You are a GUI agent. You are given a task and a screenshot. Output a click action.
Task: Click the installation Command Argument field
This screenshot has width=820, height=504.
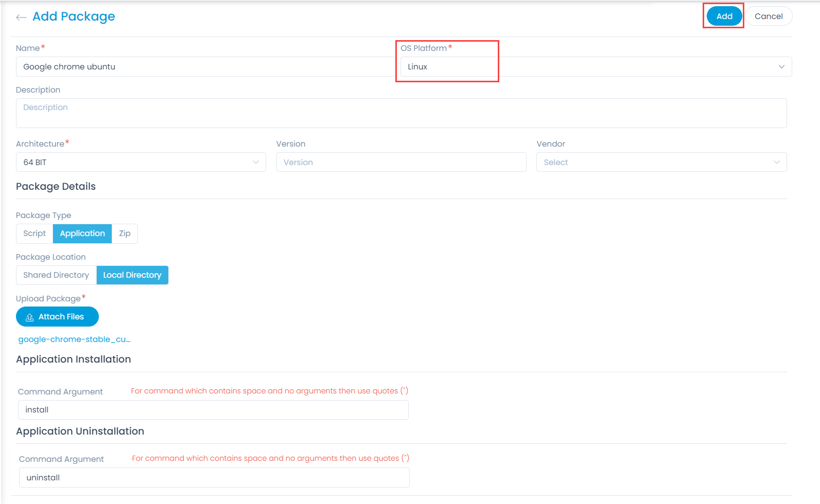click(213, 410)
